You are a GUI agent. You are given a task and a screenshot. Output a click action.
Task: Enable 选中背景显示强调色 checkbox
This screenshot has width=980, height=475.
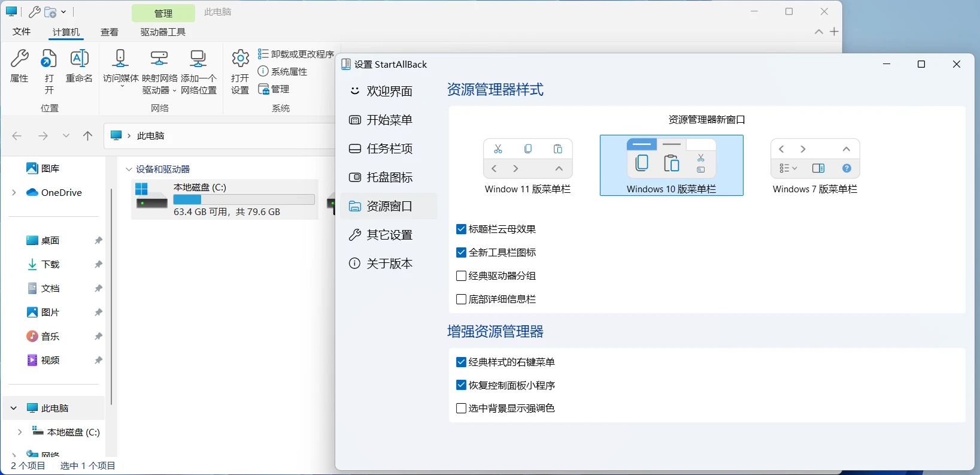(x=461, y=409)
